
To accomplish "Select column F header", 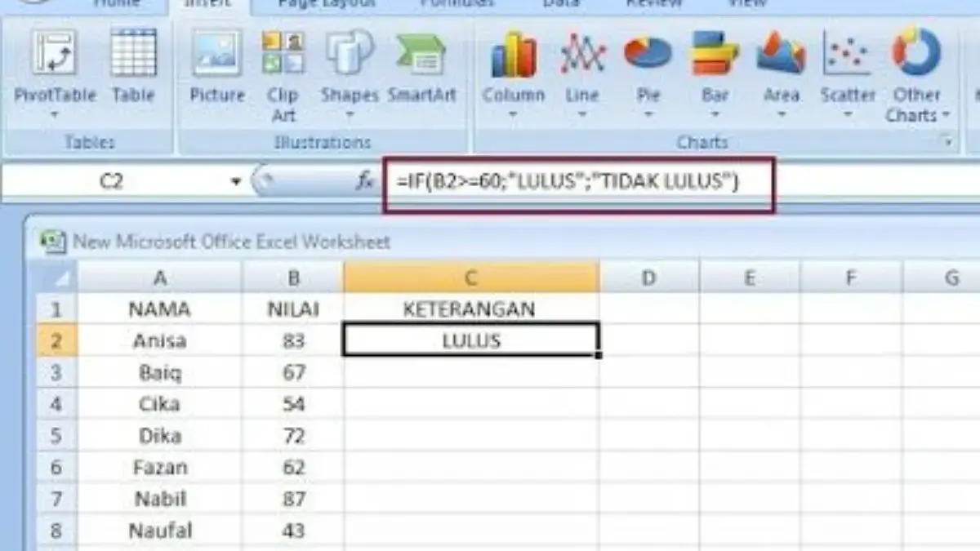I will pos(850,279).
